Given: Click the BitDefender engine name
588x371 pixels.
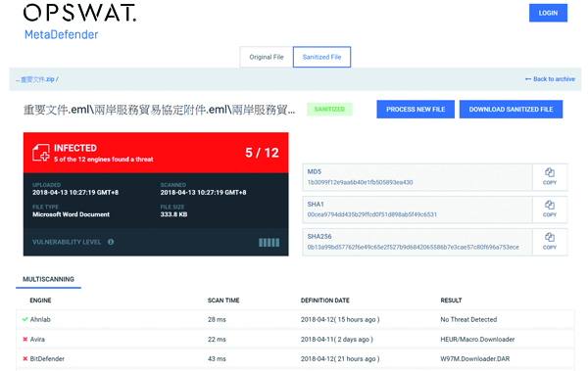Looking at the screenshot, I should [x=47, y=358].
